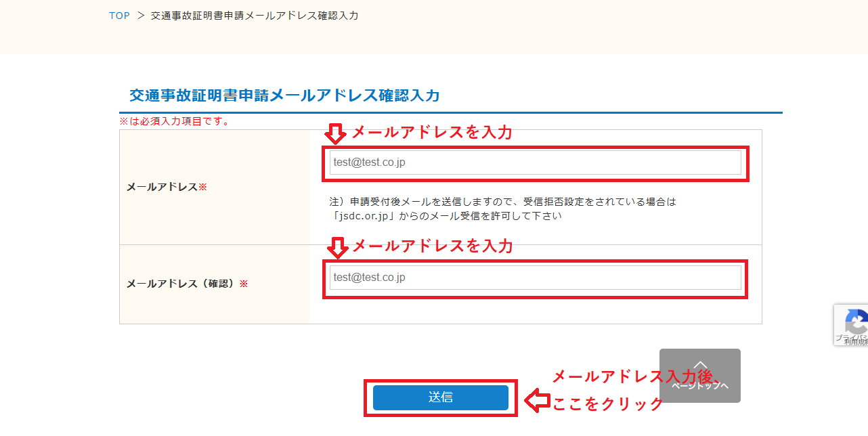Click the red asterisk next to メールアドレス label
Viewport: 868px width, 436px height.
[202, 187]
